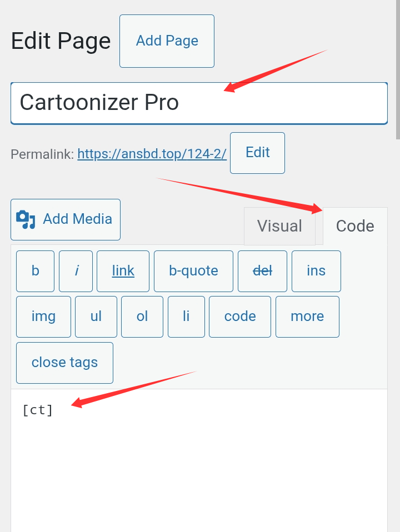Click the Add Media camera icon
Screen dimensions: 400x532
[26, 219]
